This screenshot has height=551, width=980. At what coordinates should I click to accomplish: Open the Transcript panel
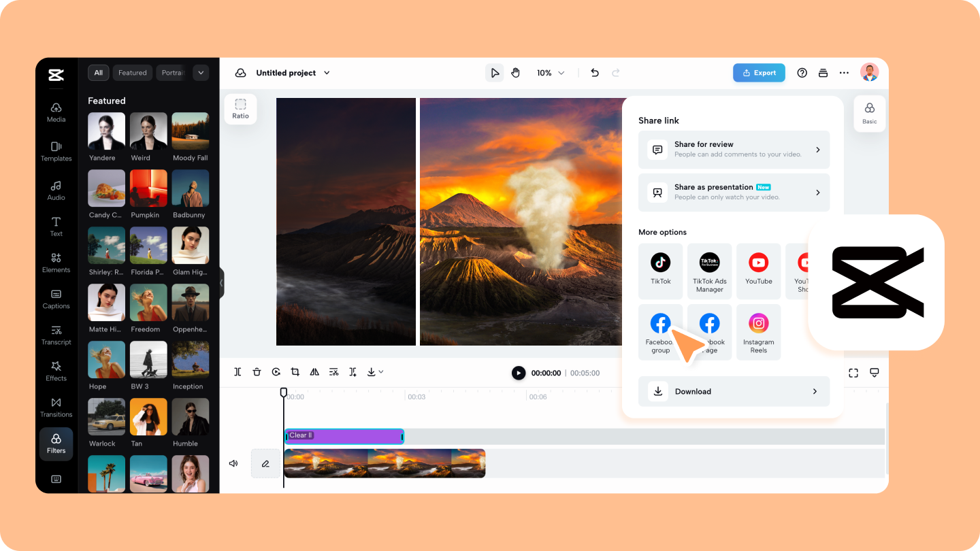pyautogui.click(x=56, y=335)
